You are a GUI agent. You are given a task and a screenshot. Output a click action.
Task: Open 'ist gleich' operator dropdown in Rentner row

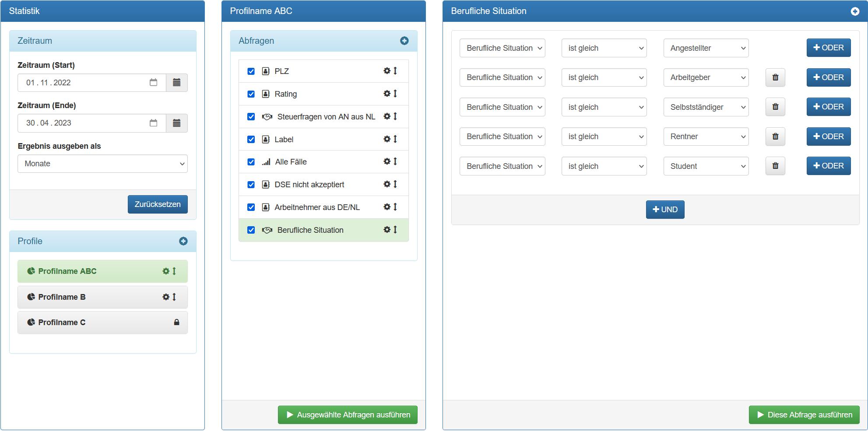click(604, 137)
